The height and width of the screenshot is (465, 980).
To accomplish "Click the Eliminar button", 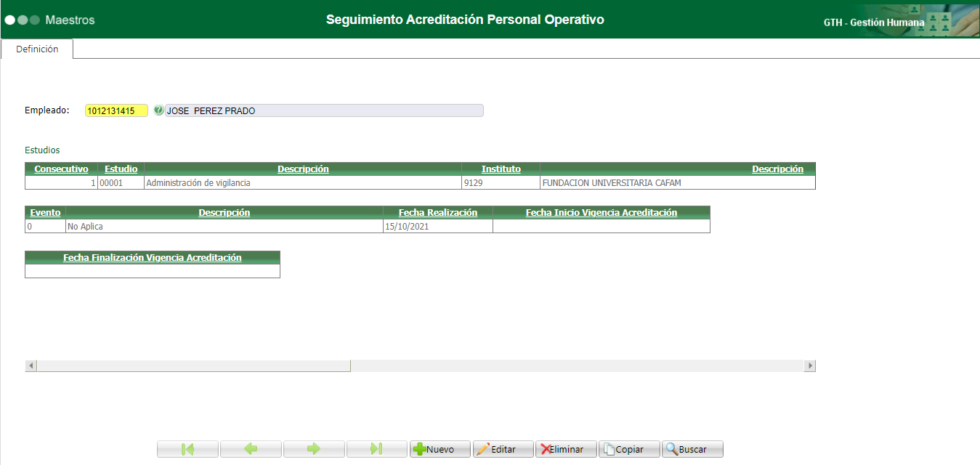I will [567, 449].
